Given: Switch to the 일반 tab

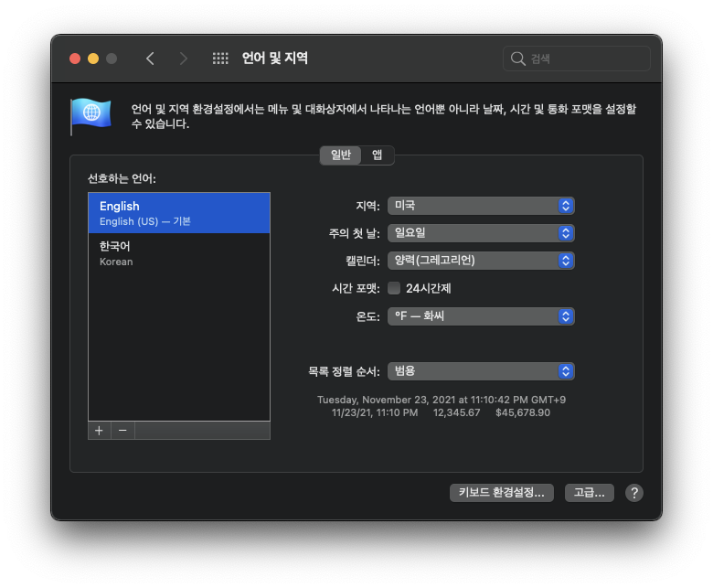Looking at the screenshot, I should [341, 155].
